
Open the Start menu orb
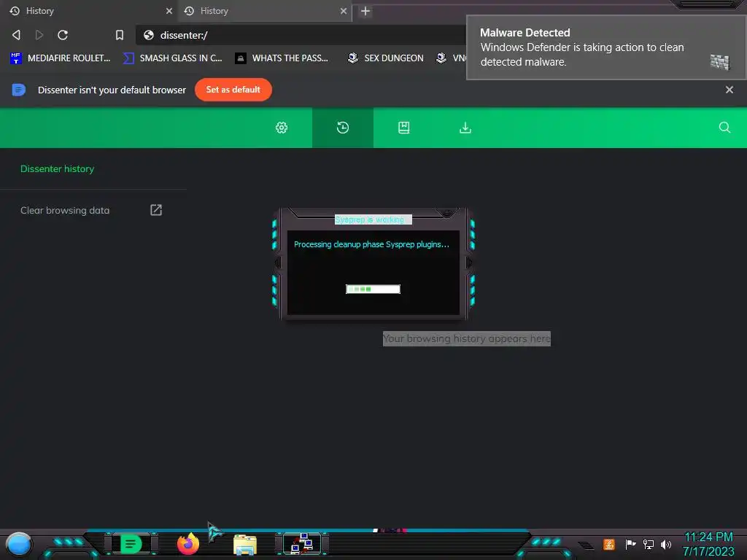[x=19, y=544]
